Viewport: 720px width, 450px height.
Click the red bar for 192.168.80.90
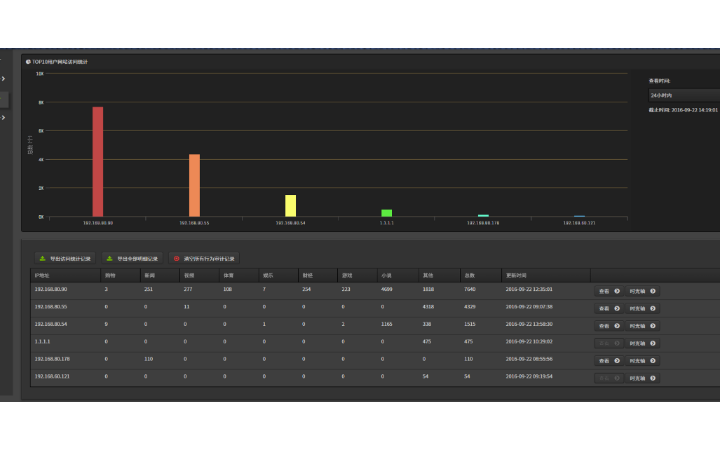click(98, 162)
